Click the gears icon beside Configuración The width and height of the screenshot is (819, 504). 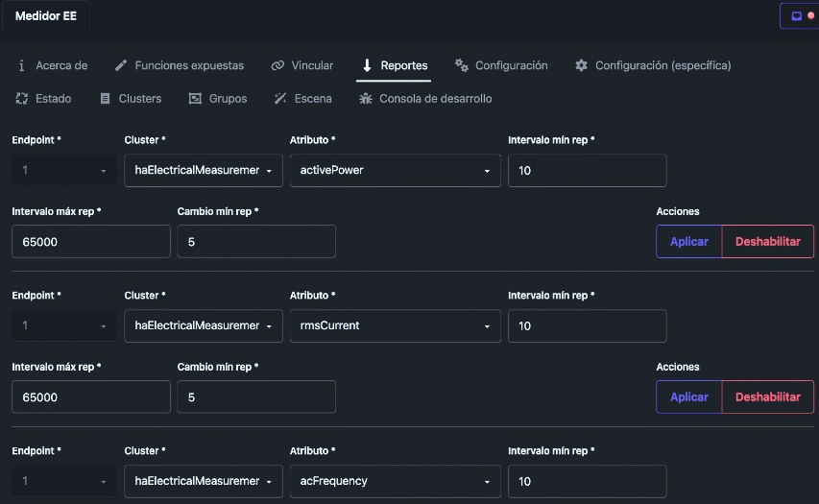[x=461, y=65]
